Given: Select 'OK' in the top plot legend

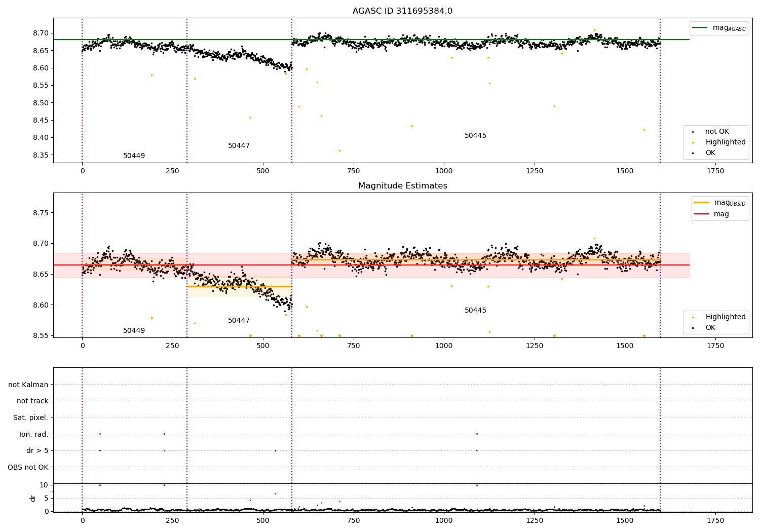Looking at the screenshot, I should pos(710,153).
